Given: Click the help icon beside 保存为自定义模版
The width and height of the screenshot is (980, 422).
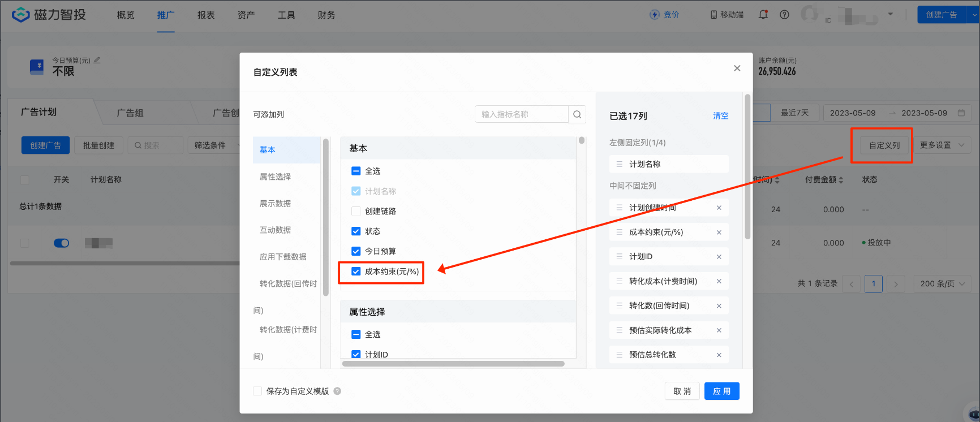Looking at the screenshot, I should pos(337,391).
